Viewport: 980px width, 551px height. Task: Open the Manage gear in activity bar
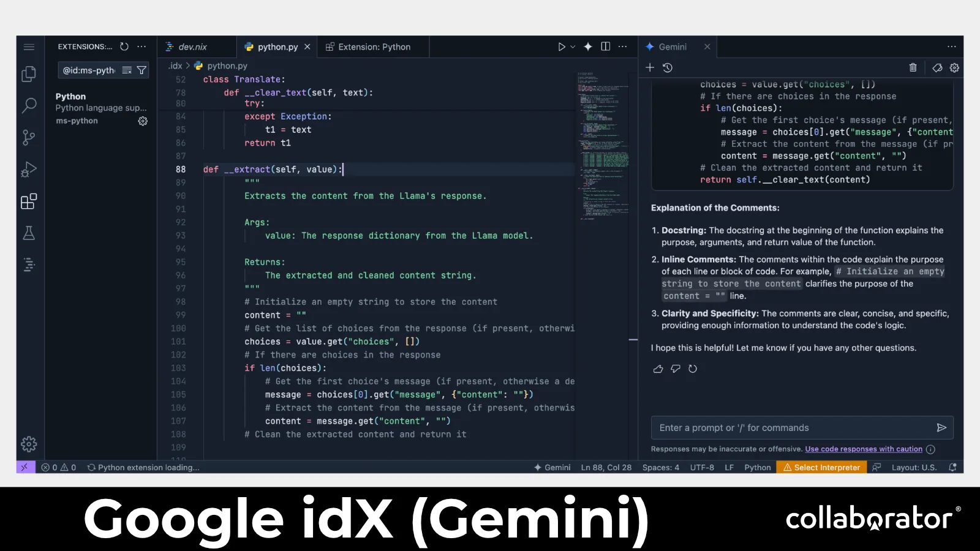pos(29,444)
